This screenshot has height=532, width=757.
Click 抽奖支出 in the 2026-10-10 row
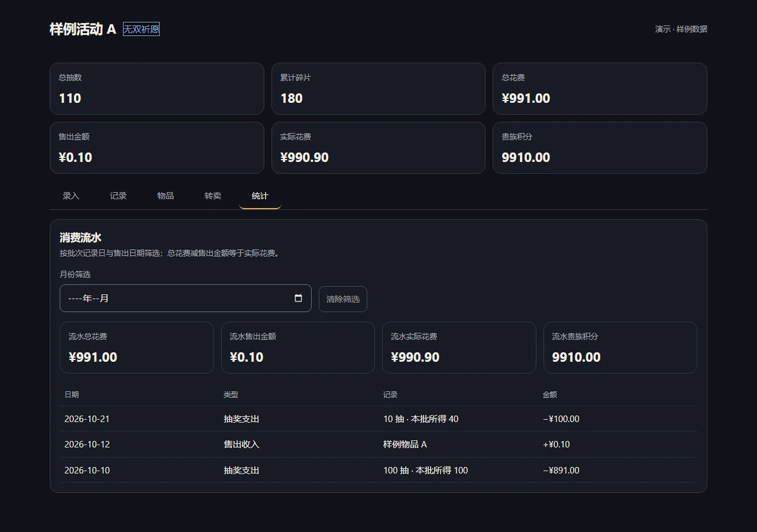[241, 470]
